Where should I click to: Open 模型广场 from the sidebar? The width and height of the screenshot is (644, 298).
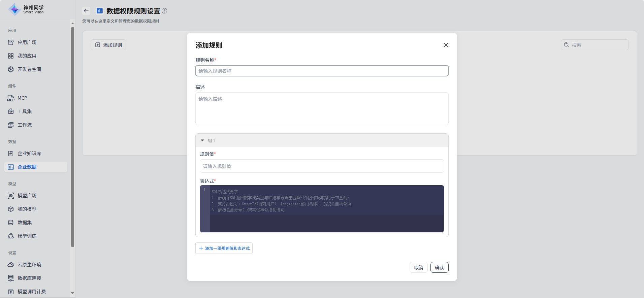tap(27, 196)
